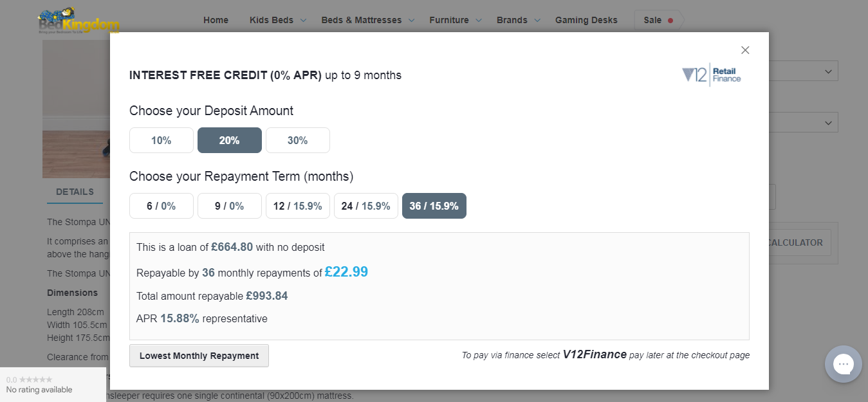This screenshot has width=868, height=402.
Task: Select 10% deposit amount
Action: point(162,140)
